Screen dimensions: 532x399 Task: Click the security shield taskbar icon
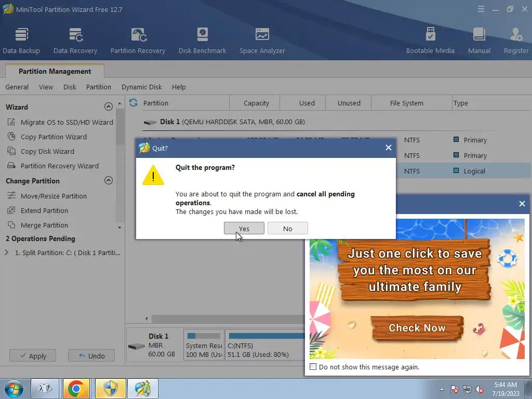click(x=110, y=389)
